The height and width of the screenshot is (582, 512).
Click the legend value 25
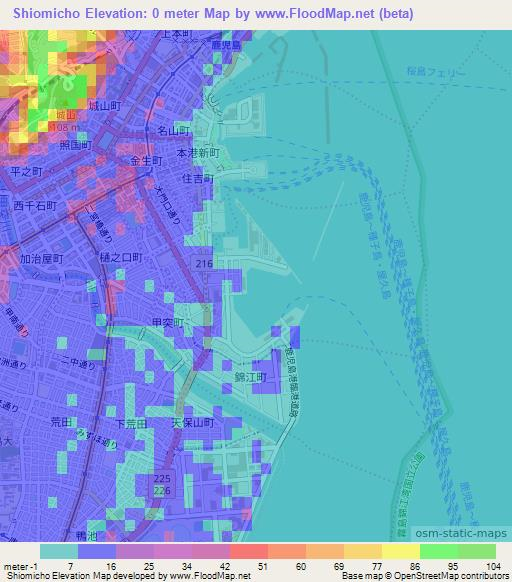point(149,567)
